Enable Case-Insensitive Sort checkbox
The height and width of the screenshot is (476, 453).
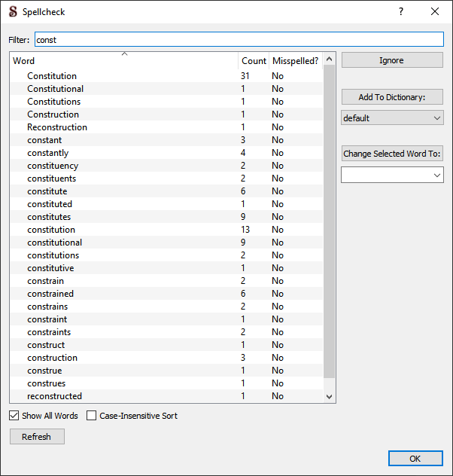pyautogui.click(x=92, y=416)
